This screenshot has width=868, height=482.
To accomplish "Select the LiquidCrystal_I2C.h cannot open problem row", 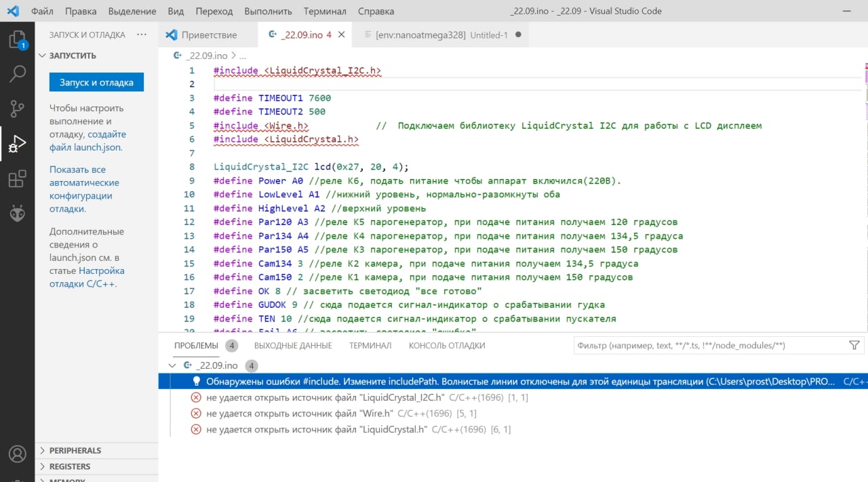I will pyautogui.click(x=513, y=397).
